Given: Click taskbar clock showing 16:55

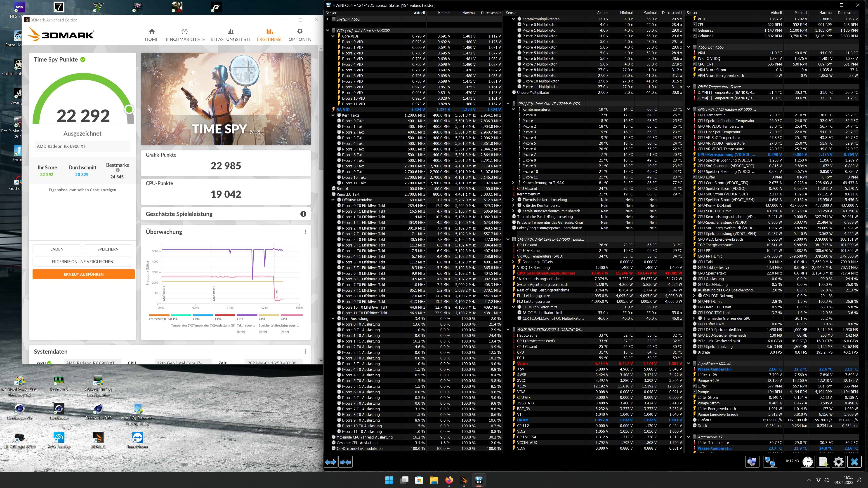Looking at the screenshot, I should point(844,480).
